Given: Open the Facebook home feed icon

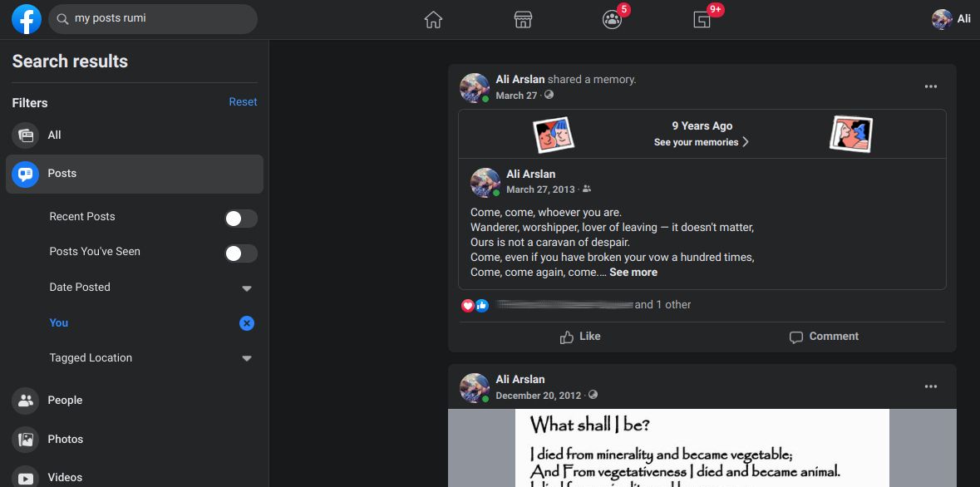Looking at the screenshot, I should click(x=433, y=18).
